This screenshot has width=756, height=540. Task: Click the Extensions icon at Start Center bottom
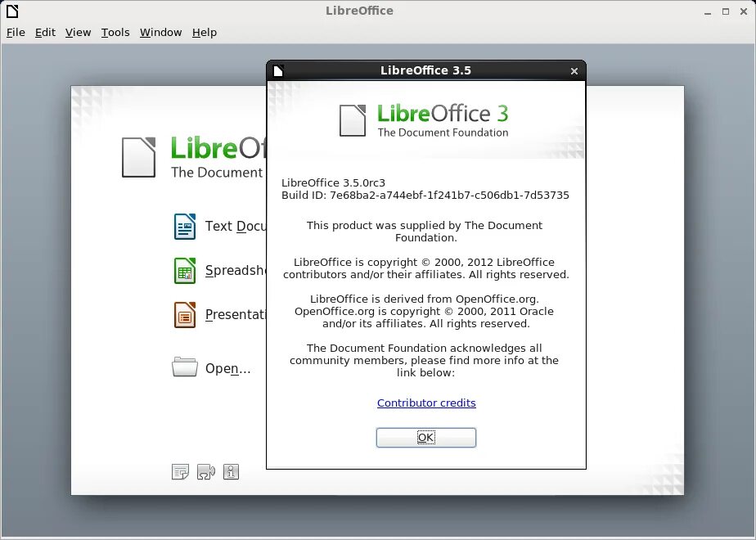[206, 472]
